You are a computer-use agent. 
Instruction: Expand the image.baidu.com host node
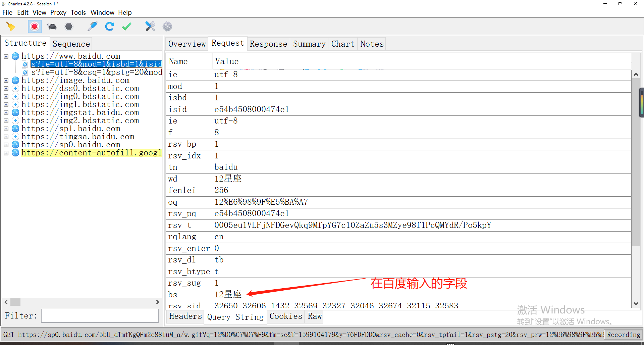6,81
